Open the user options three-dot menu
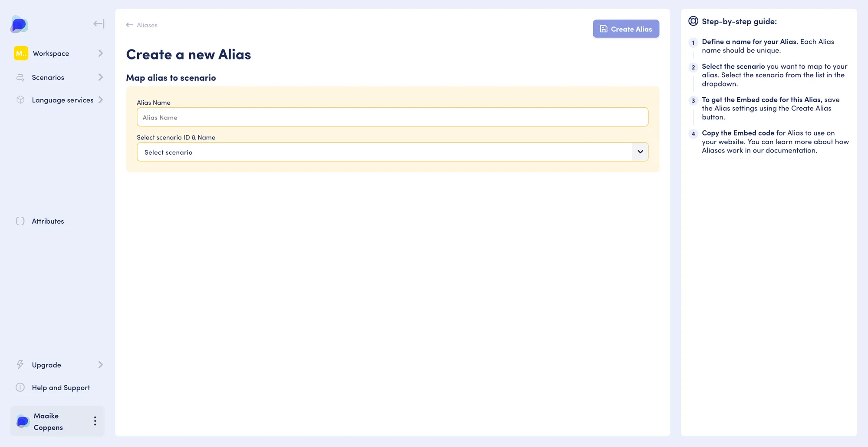The width and height of the screenshot is (868, 447). [95, 421]
